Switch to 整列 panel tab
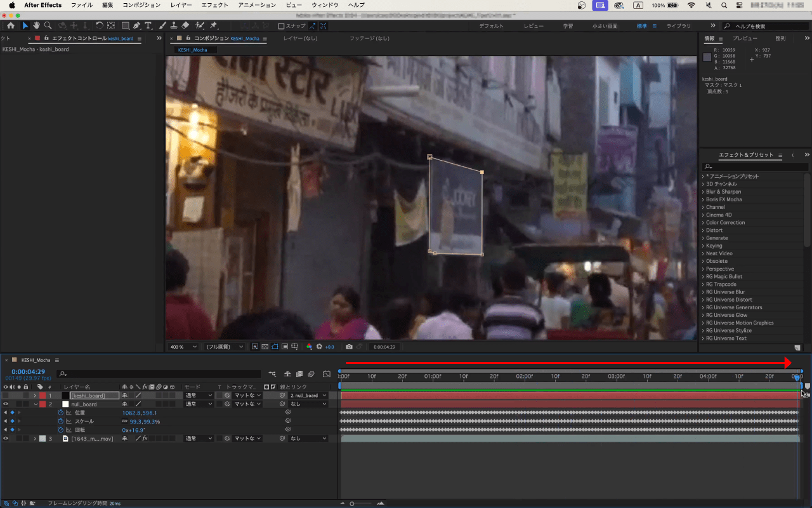The image size is (812, 508). 780,38
